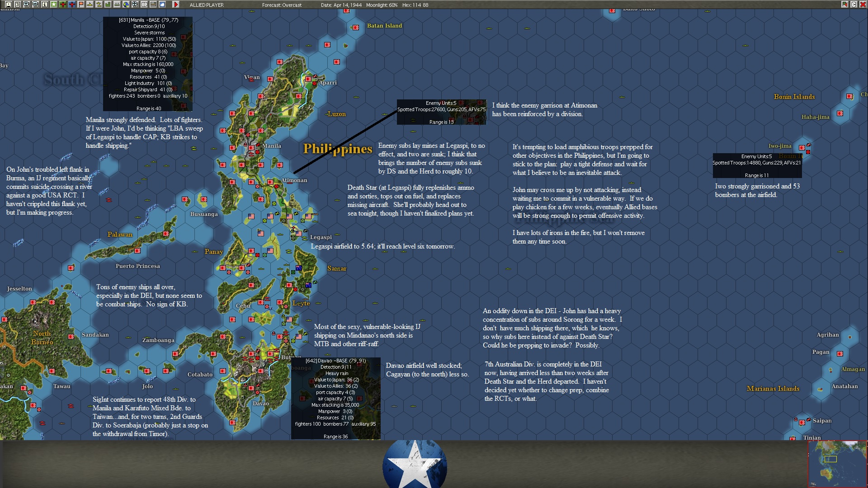This screenshot has width=868, height=488.
Task: Click the minimap thumbnail in corner
Action: (837, 464)
